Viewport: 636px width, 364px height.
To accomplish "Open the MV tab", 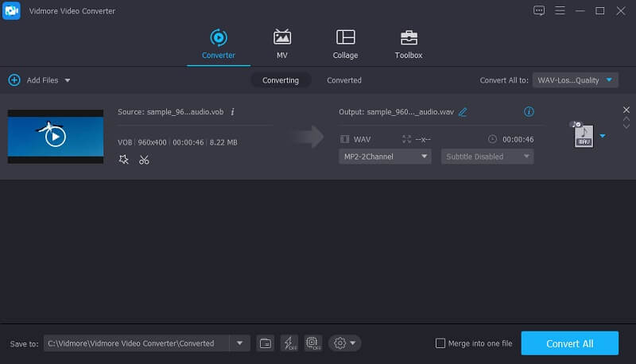I will point(281,44).
